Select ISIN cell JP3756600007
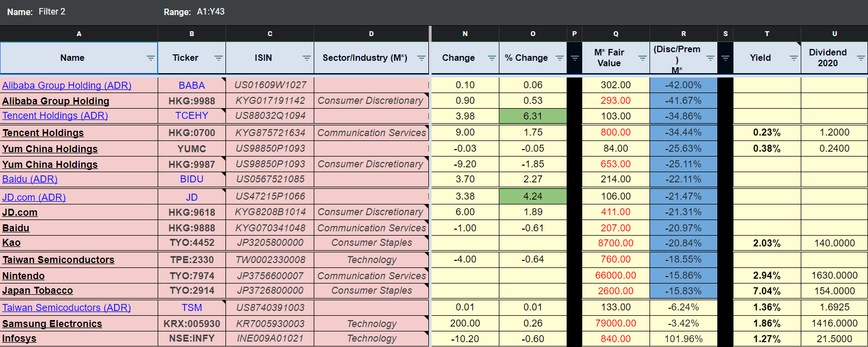This screenshot has height=347, width=868. pos(270,276)
